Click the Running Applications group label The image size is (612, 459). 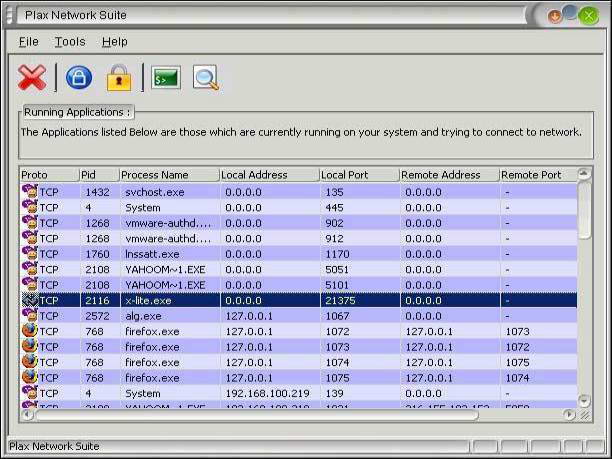[78, 112]
